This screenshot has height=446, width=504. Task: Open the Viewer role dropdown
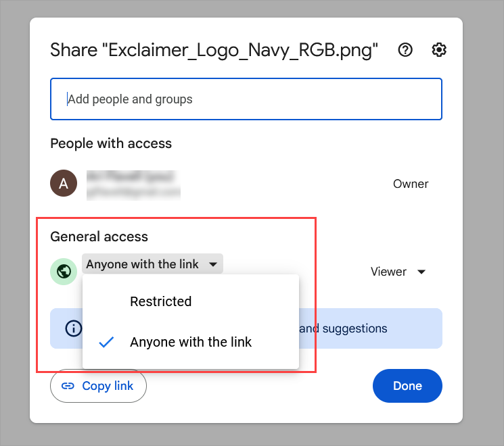398,272
